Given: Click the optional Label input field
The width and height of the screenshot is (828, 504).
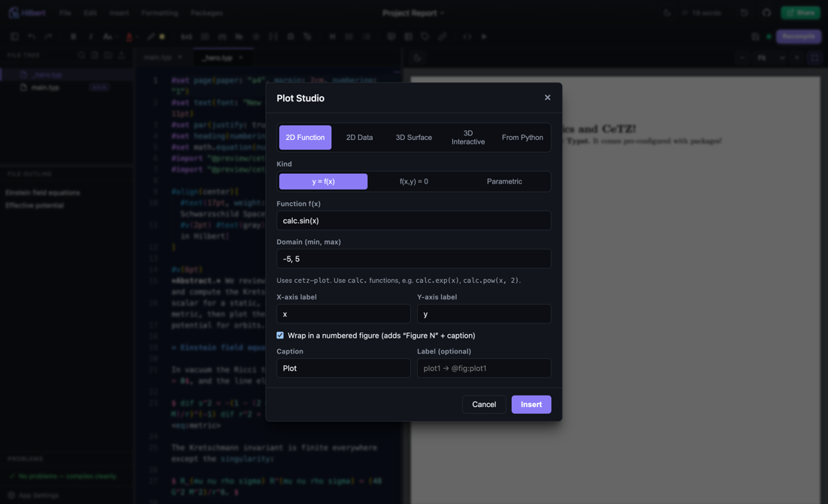Looking at the screenshot, I should (484, 369).
